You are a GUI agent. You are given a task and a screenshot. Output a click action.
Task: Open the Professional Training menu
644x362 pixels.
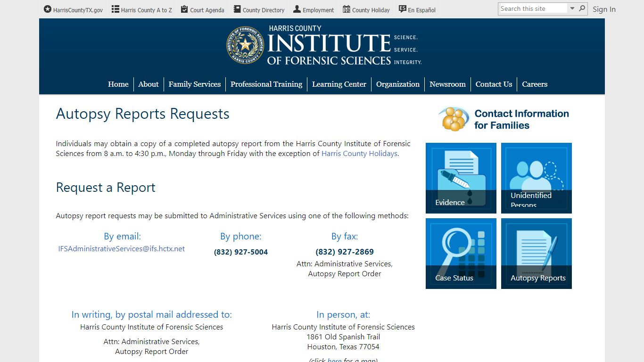266,84
